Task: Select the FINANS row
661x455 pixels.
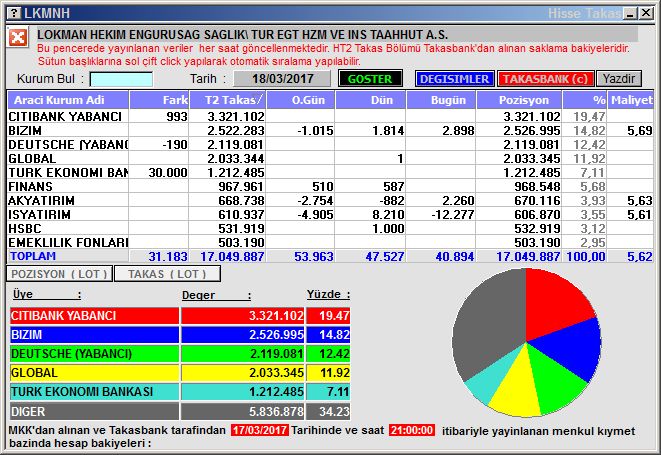Action: tap(330, 186)
